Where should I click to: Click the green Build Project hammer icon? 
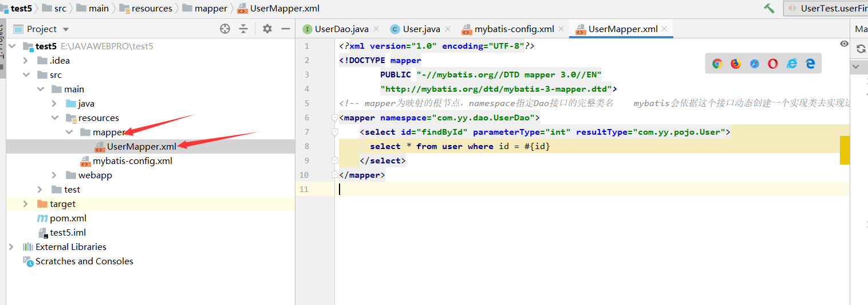tap(769, 8)
